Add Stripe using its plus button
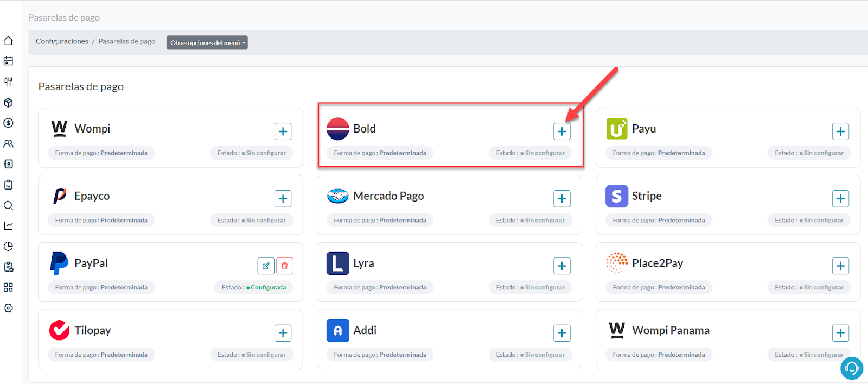Image resolution: width=868 pixels, height=384 pixels. pos(840,199)
